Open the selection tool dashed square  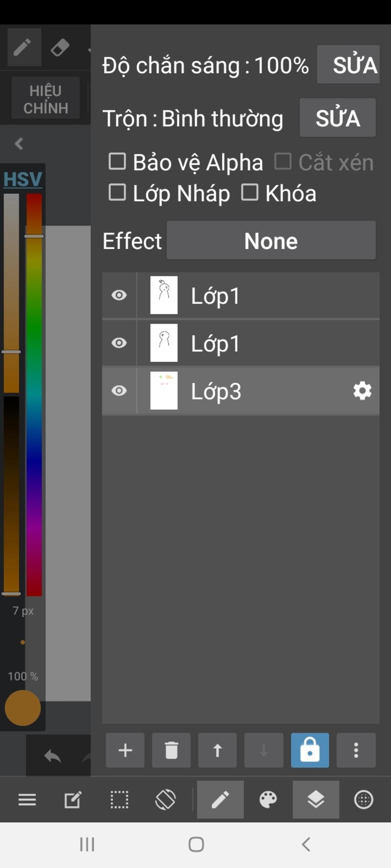point(119,799)
